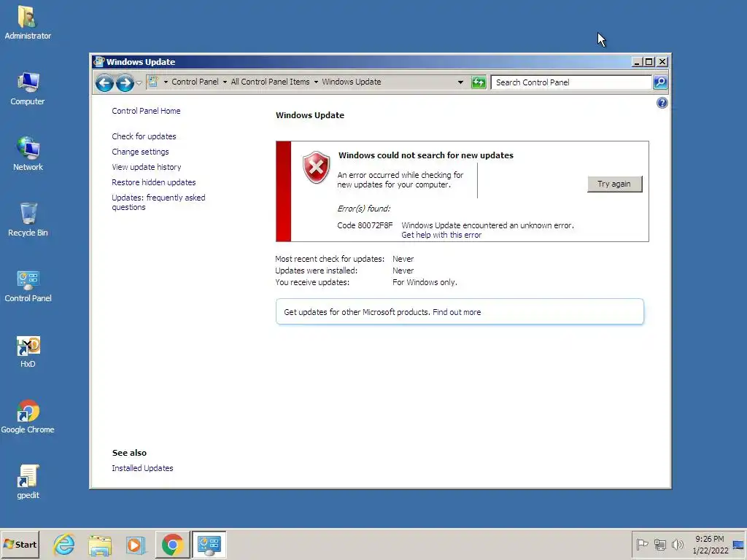Open Updates: frequently asked questions link
The height and width of the screenshot is (560, 747).
(158, 203)
